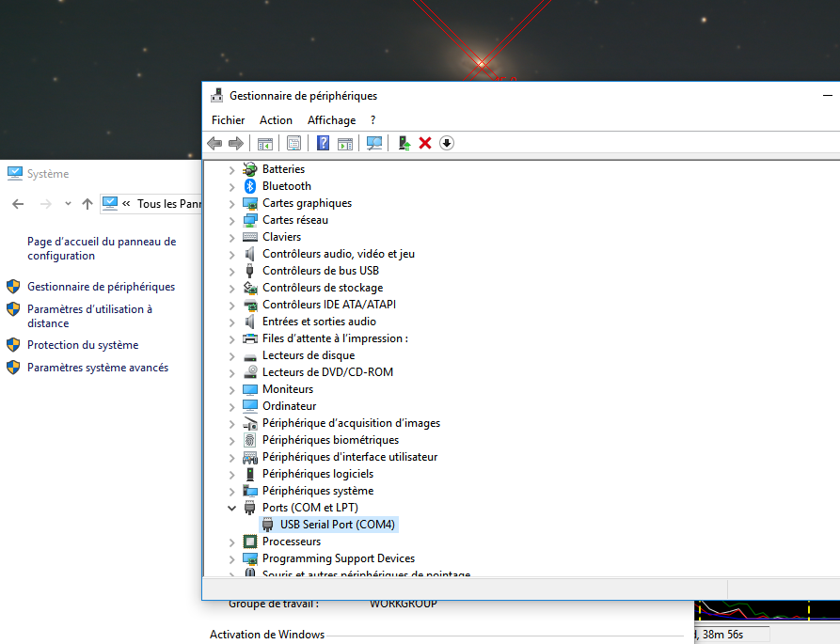Select the Processeurs row
Image resolution: width=840 pixels, height=644 pixels.
tap(292, 542)
